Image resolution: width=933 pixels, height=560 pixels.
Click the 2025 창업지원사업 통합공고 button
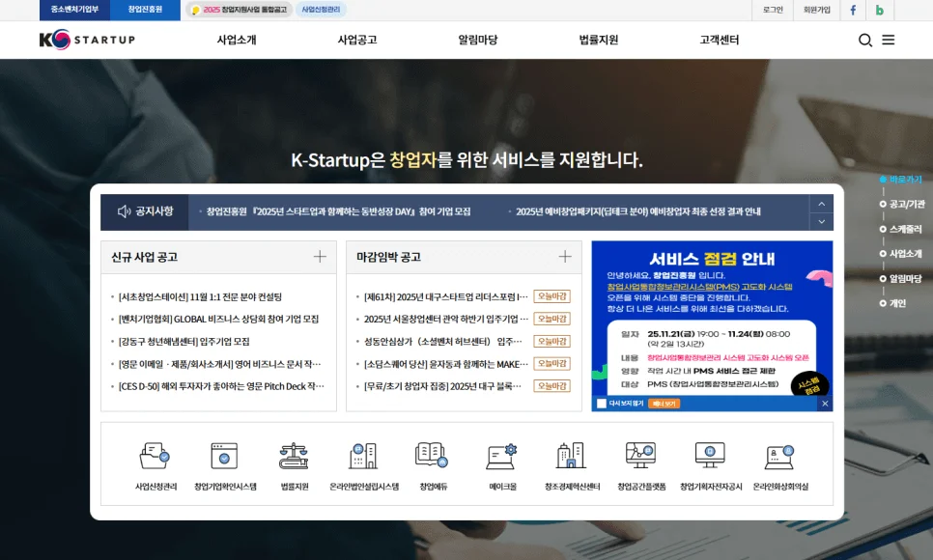click(239, 10)
